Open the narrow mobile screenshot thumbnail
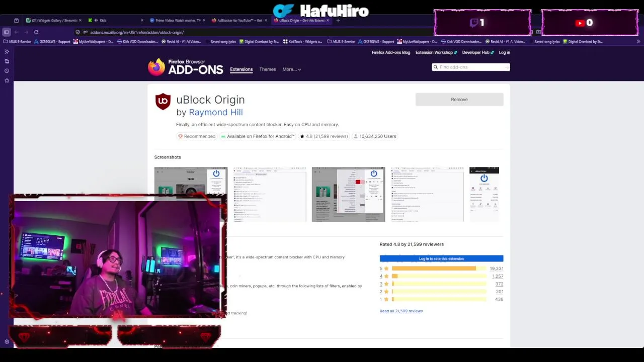 (484, 194)
